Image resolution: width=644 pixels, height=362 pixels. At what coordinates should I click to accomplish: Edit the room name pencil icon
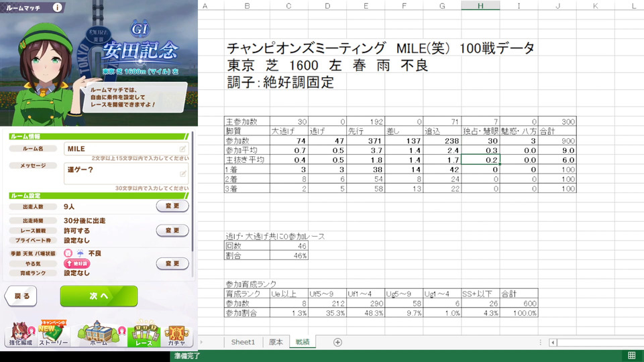coord(182,149)
